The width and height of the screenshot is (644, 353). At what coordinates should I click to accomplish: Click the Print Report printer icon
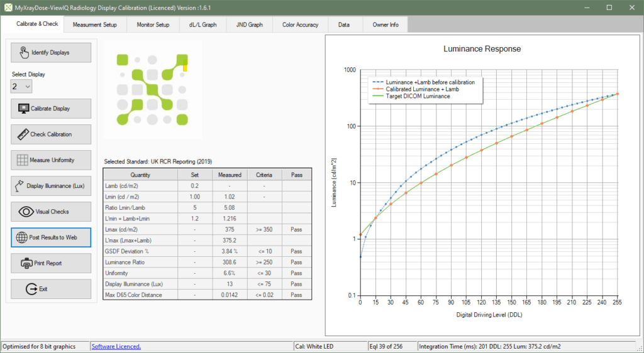coord(26,263)
